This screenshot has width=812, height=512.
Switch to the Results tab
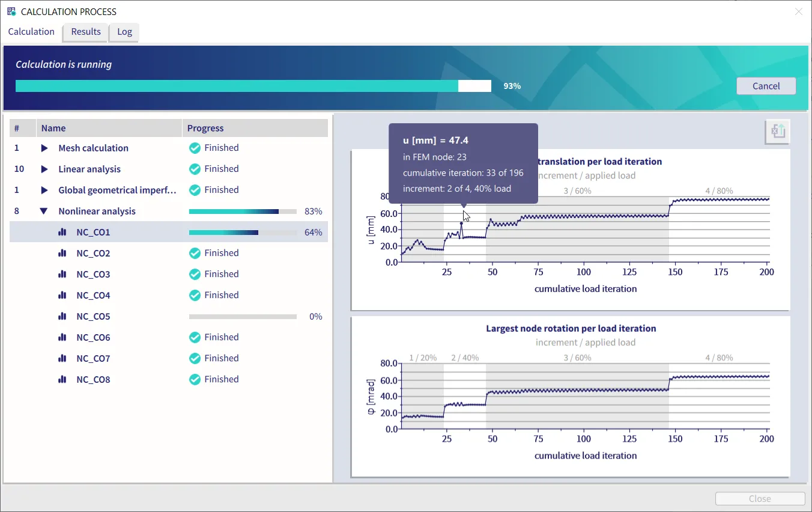pos(86,32)
